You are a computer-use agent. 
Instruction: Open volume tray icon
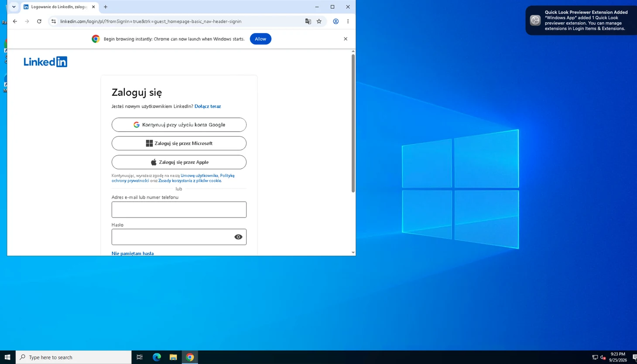(603, 357)
